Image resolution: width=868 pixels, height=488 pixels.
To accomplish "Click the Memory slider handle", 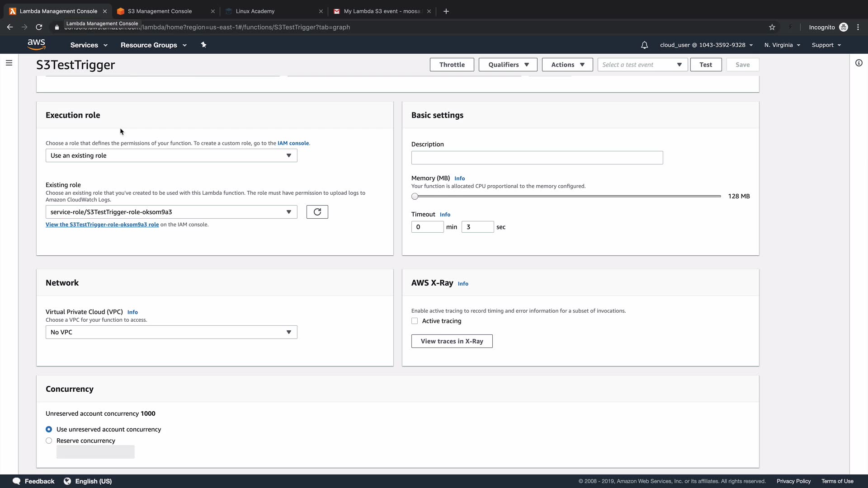I will click(415, 197).
